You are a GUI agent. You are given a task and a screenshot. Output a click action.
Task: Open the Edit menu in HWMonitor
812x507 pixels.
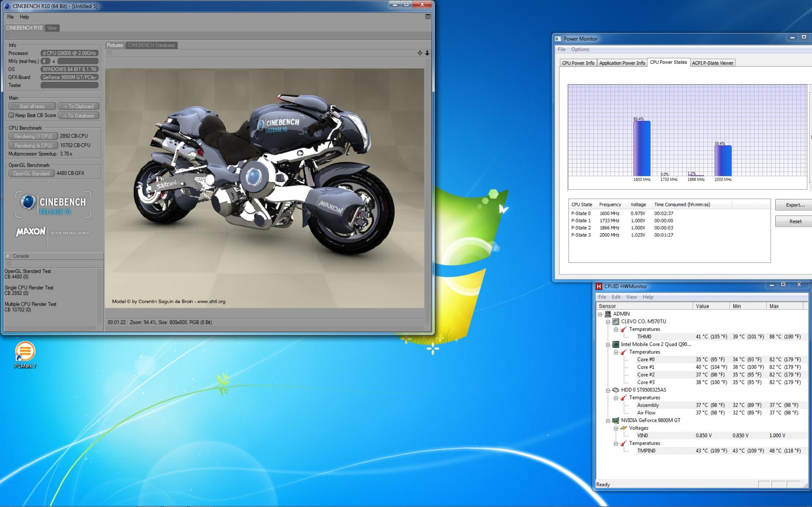tap(616, 297)
